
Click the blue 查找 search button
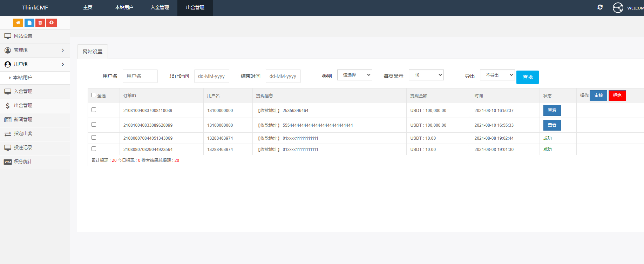tap(527, 77)
